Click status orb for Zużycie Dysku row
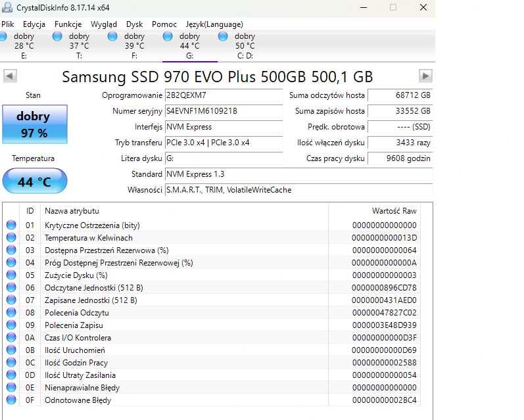Screen dimensions: 524x420 11,275
